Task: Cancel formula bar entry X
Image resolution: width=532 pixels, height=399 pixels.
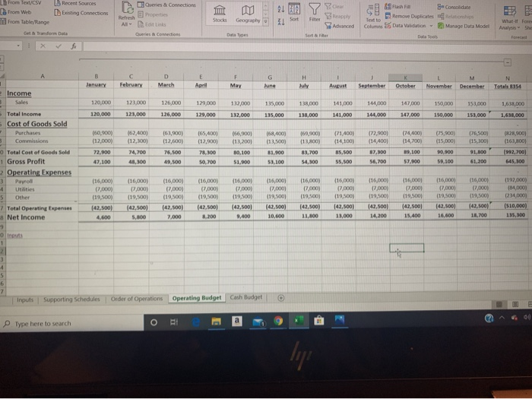Action: click(43, 46)
